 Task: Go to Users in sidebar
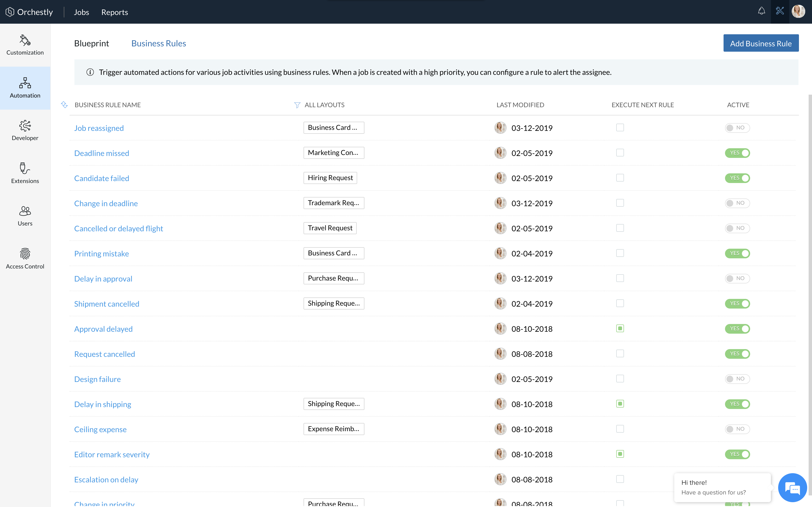click(x=25, y=216)
